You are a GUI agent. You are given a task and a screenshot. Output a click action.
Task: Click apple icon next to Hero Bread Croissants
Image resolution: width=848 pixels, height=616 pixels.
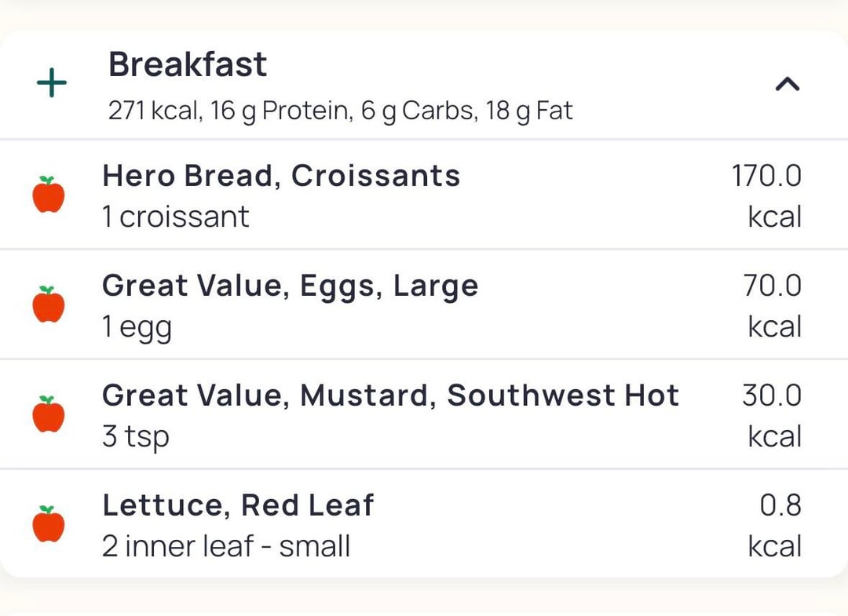[x=49, y=195]
